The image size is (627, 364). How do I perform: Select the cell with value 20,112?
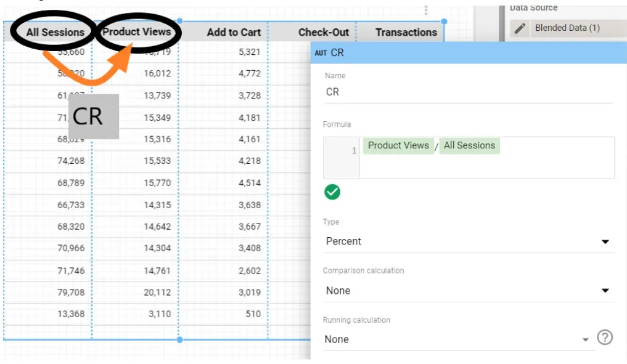click(157, 293)
